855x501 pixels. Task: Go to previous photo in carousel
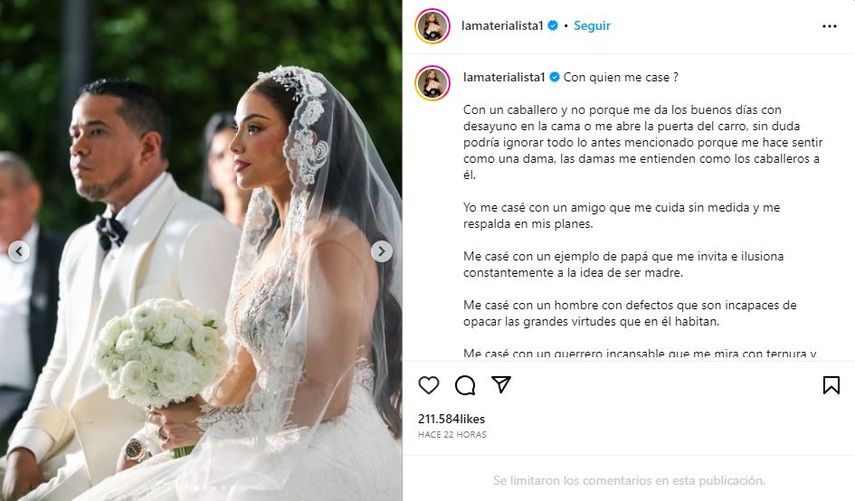(19, 251)
